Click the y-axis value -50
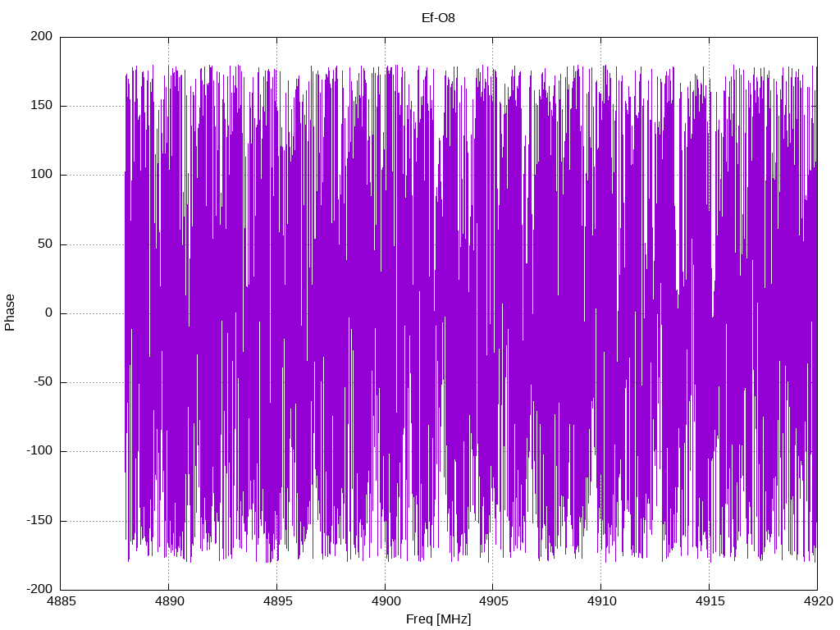Image resolution: width=840 pixels, height=630 pixels. [x=43, y=382]
